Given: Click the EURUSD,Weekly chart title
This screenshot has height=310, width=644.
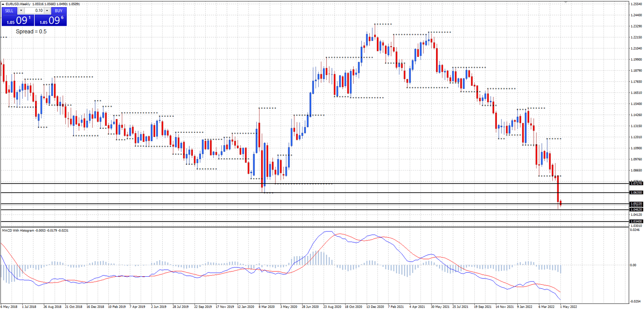Looking at the screenshot, I should [x=18, y=4].
